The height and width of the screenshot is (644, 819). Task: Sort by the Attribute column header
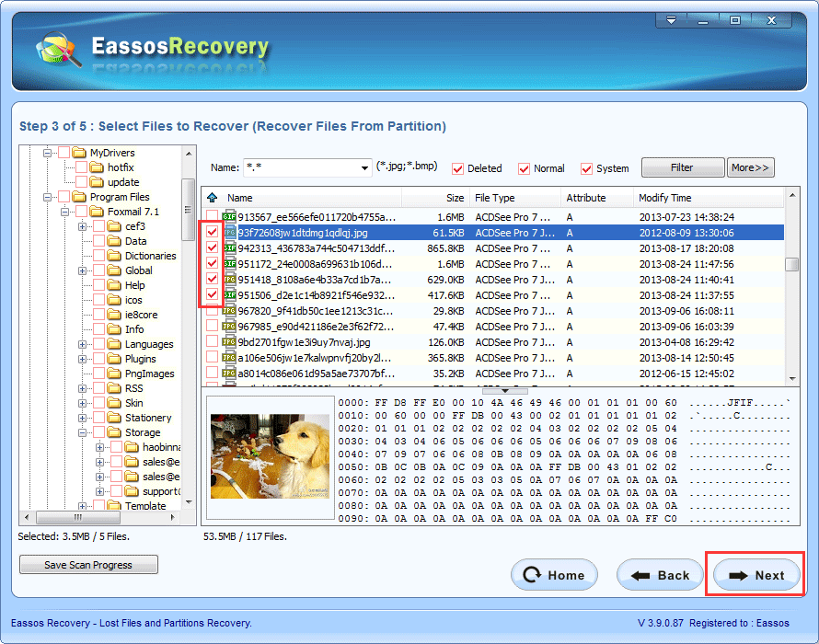pyautogui.click(x=597, y=198)
